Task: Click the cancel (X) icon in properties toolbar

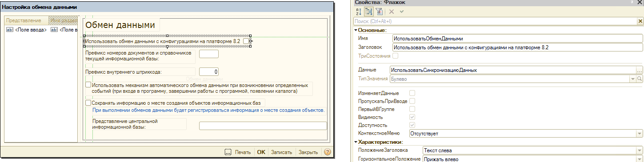Action: click(392, 12)
